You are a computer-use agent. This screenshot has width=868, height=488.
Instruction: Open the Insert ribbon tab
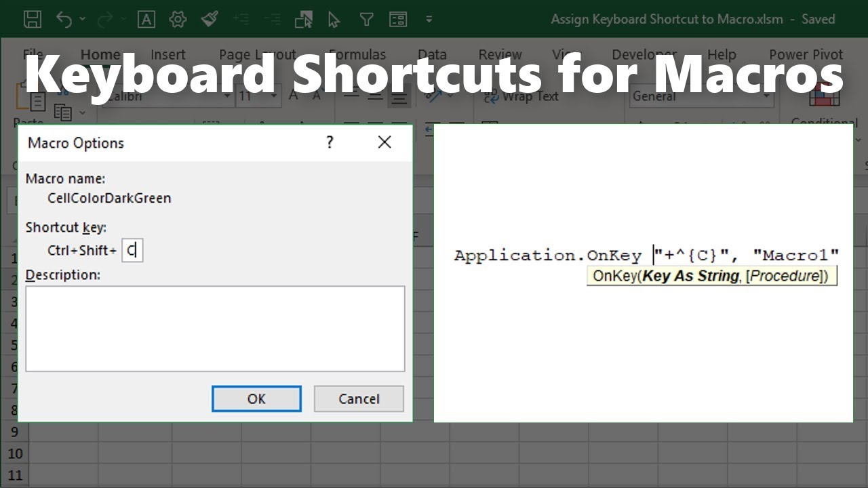point(168,55)
